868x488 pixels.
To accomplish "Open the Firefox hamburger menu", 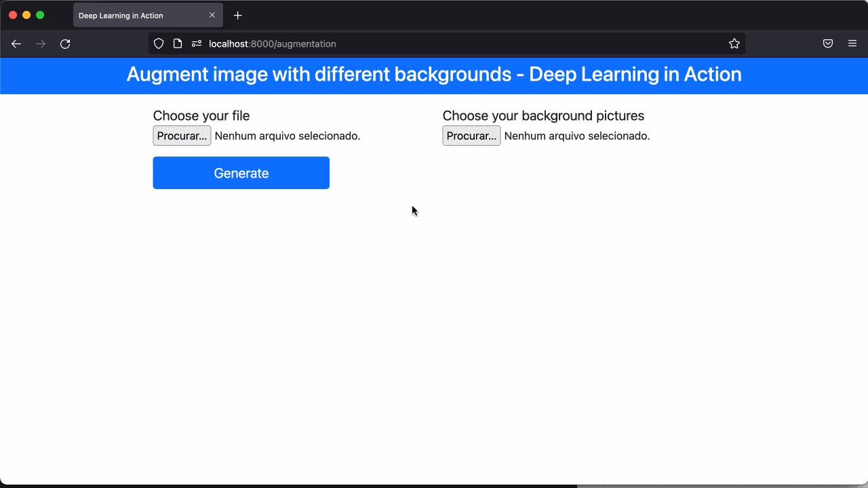I will point(852,43).
